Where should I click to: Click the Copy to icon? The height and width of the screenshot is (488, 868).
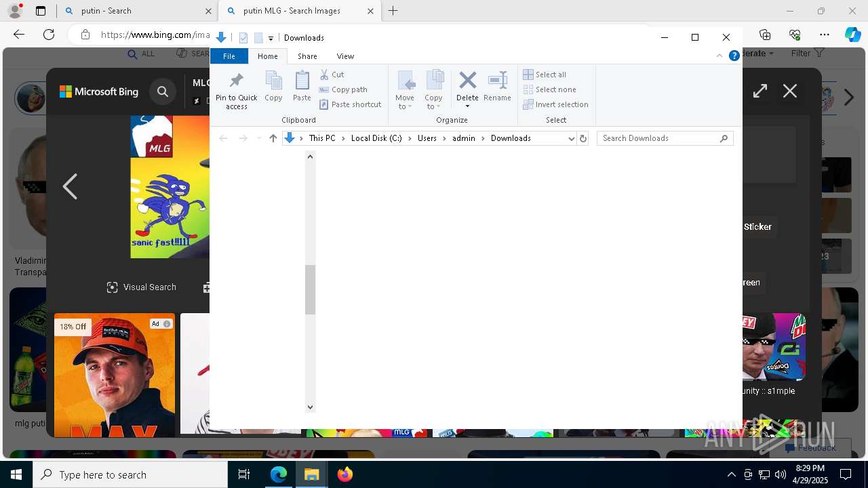coord(434,81)
